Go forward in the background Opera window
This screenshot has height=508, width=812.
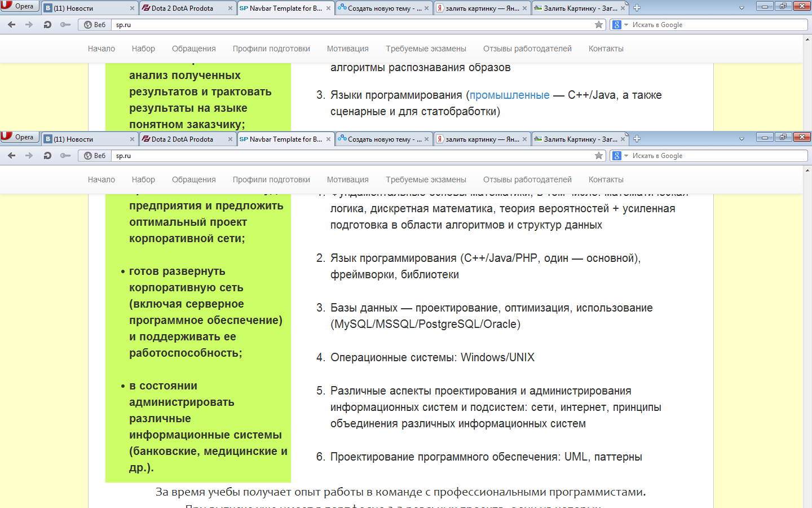(x=29, y=25)
